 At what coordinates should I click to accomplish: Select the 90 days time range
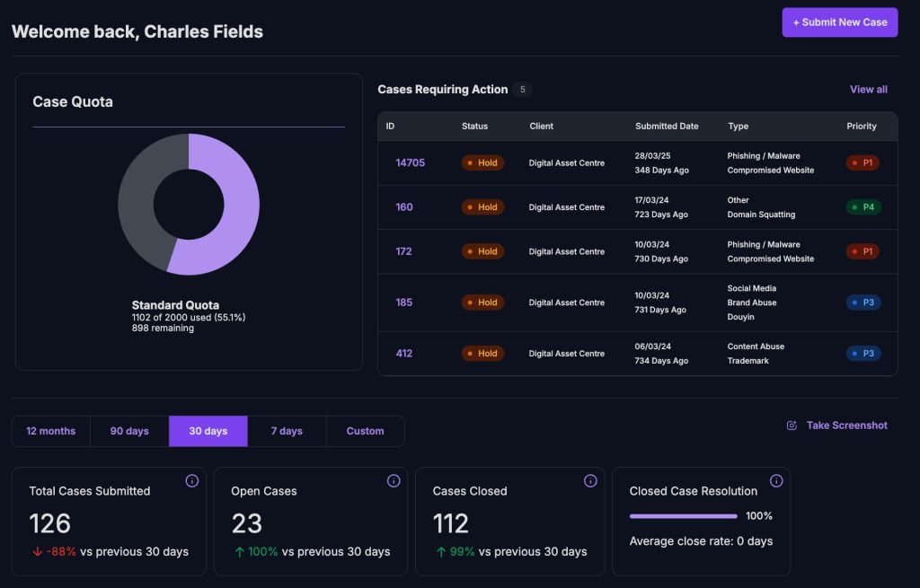[129, 431]
